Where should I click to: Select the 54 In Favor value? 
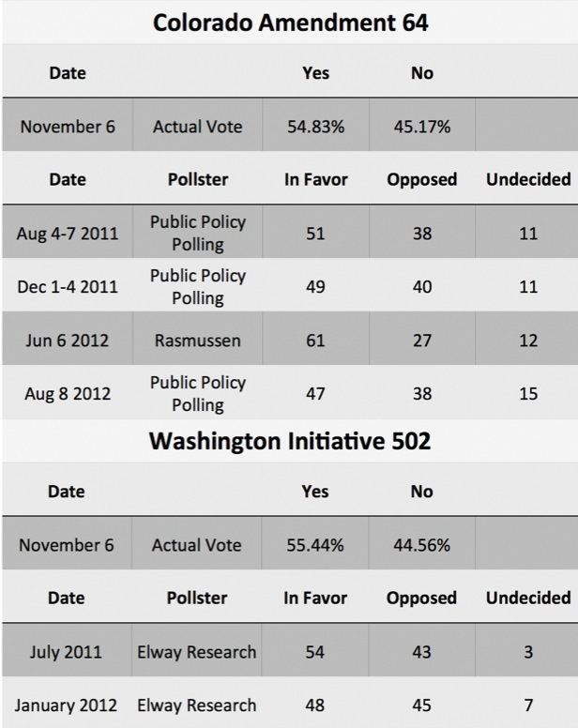[315, 652]
